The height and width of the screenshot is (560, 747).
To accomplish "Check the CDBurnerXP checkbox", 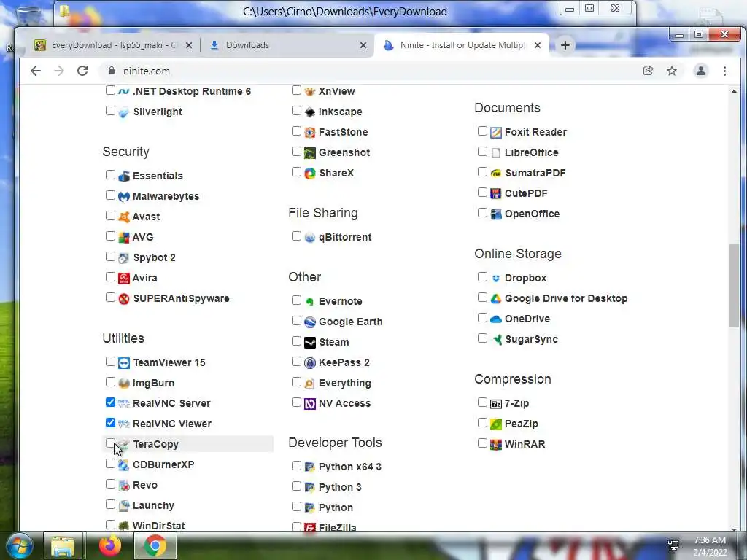I will (111, 464).
